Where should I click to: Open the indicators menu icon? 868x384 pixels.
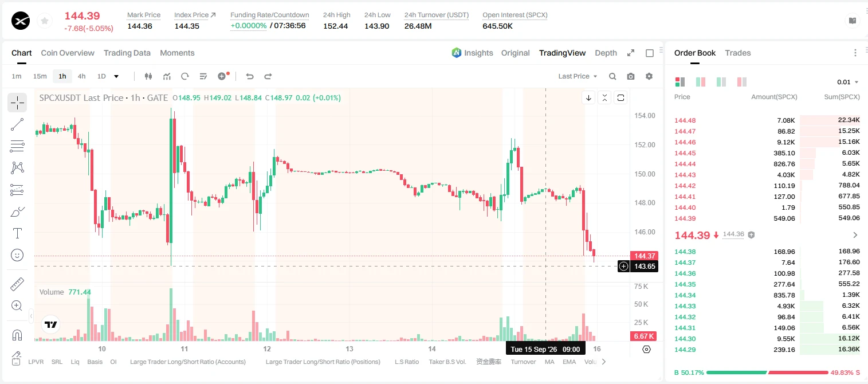coord(167,76)
